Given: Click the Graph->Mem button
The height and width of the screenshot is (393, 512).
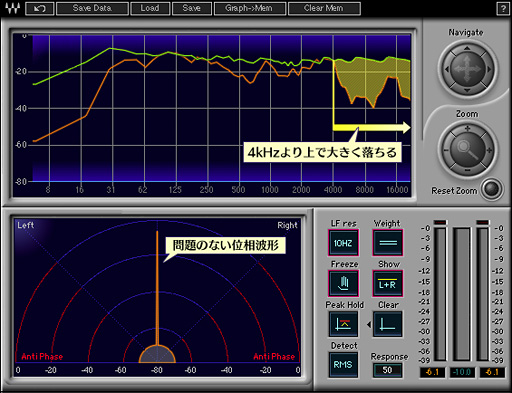Looking at the screenshot, I should pos(250,8).
